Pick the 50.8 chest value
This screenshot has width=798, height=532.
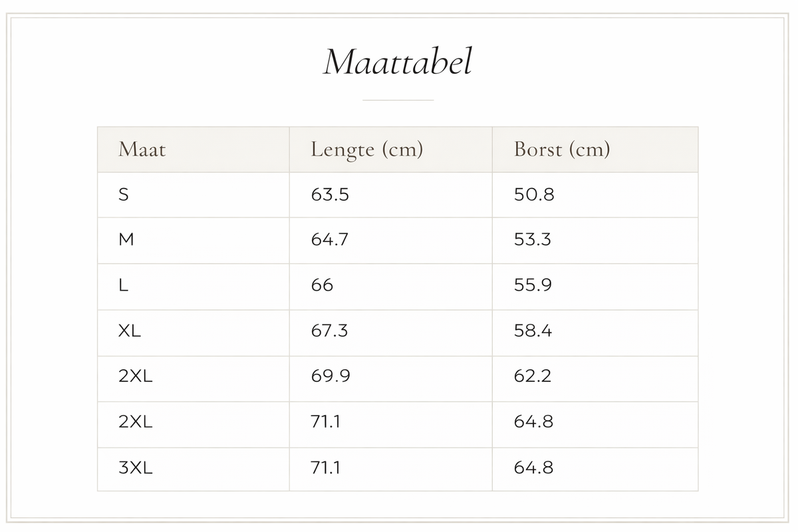coord(534,195)
